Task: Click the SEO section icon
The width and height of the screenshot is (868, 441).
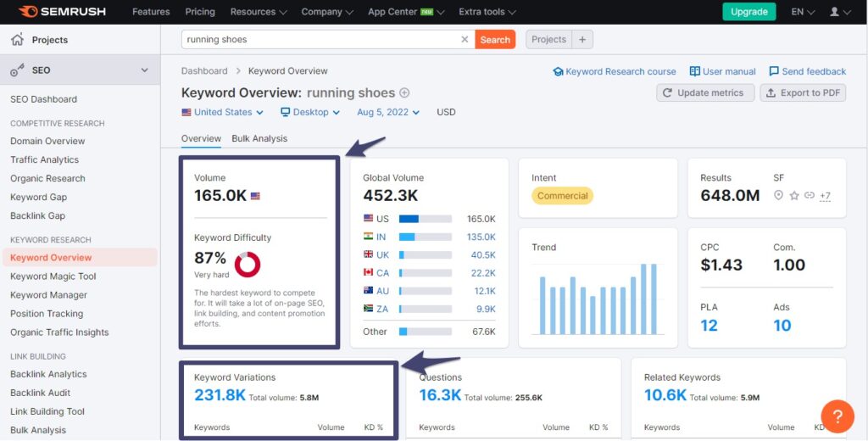Action: click(18, 70)
